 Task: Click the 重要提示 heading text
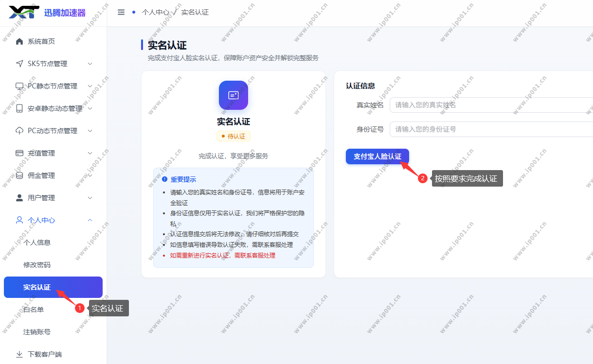click(183, 179)
